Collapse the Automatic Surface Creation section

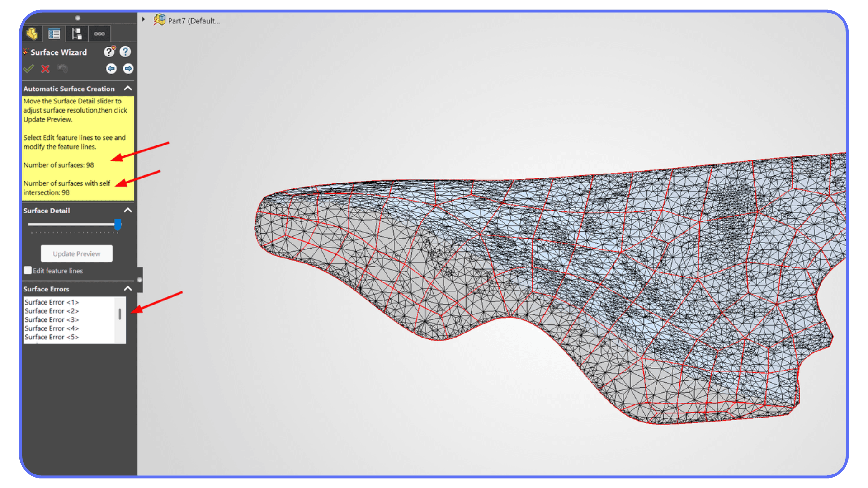pos(128,89)
